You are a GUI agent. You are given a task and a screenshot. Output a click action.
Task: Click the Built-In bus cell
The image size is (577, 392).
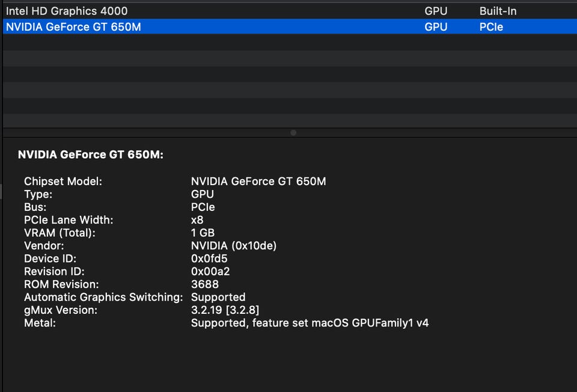tap(498, 11)
